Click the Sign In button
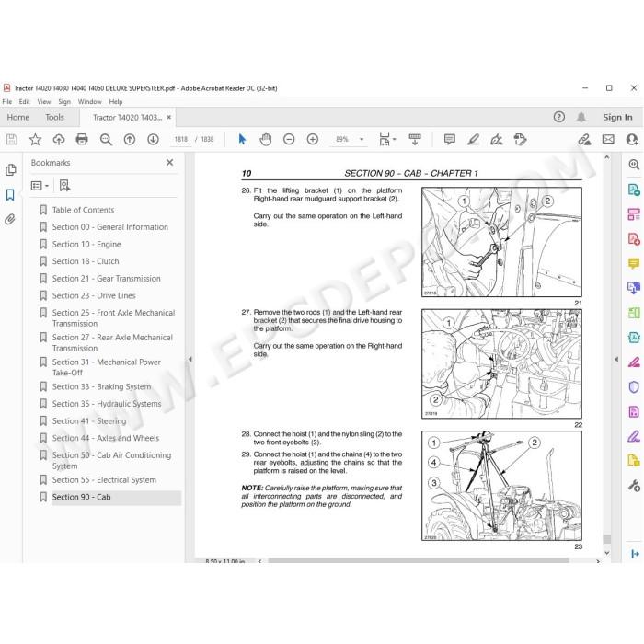Viewport: 644px width, 644px height. pos(617,117)
